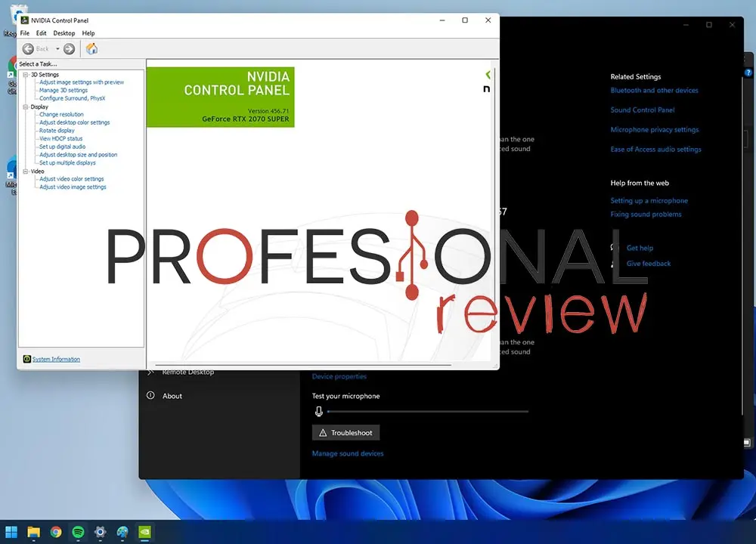Viewport: 756px width, 544px height.
Task: Click NVIDIA Control Panel version banner
Action: click(220, 97)
